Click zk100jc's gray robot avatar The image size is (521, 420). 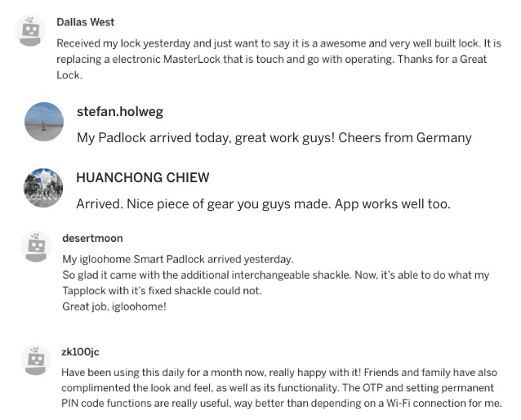tap(36, 360)
